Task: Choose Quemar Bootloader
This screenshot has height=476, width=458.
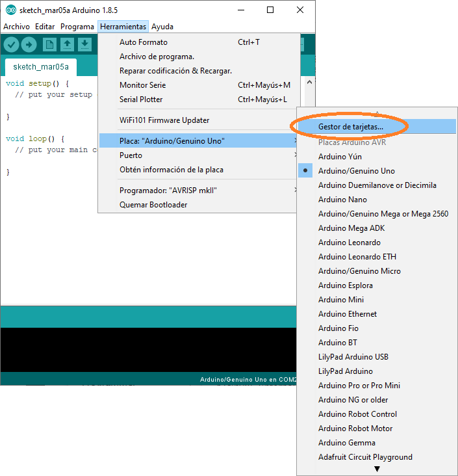Action: [197, 205]
